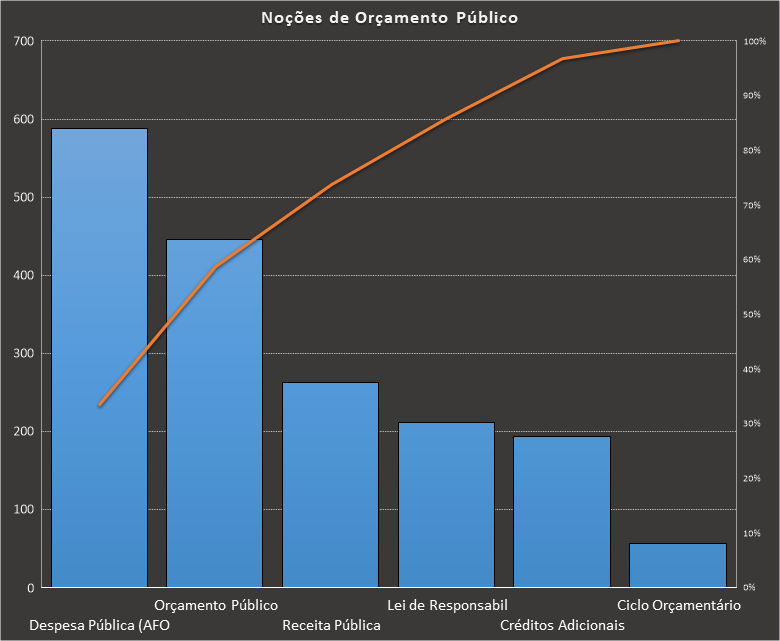
Task: Select the tallest bar for Despesa Pública
Action: (100, 357)
